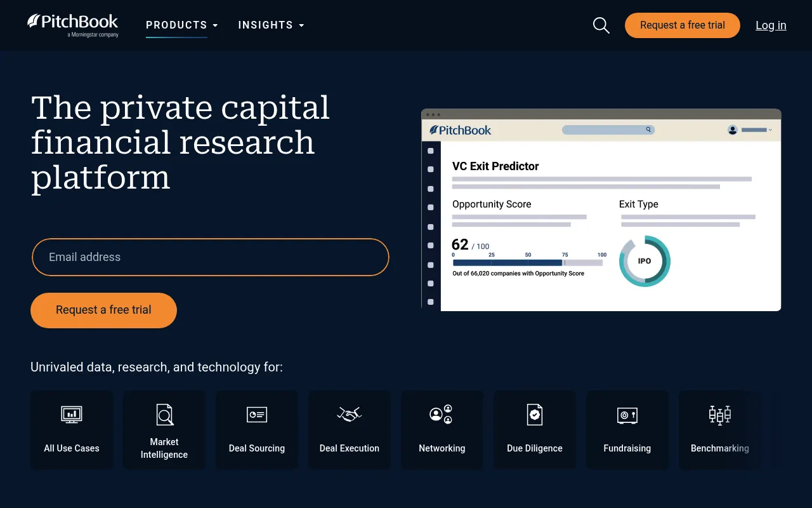Open the Market Intelligence label
The image size is (812, 508).
point(164,448)
